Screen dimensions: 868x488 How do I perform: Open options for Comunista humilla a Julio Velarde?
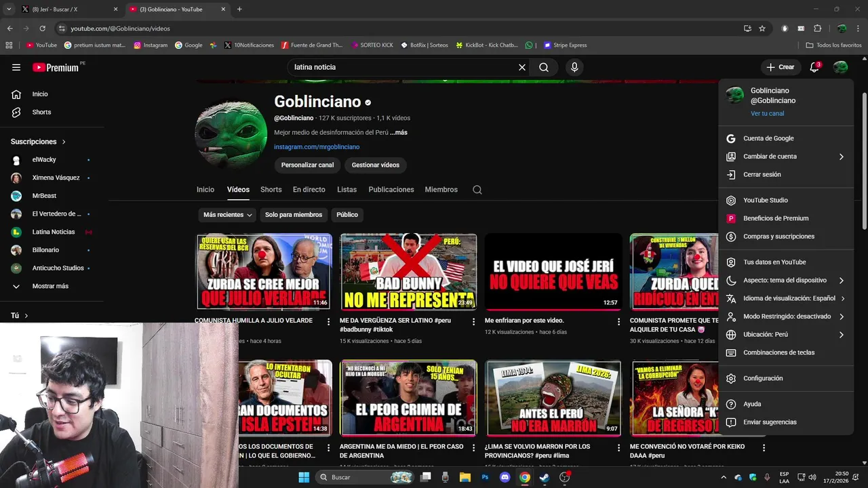(x=329, y=322)
